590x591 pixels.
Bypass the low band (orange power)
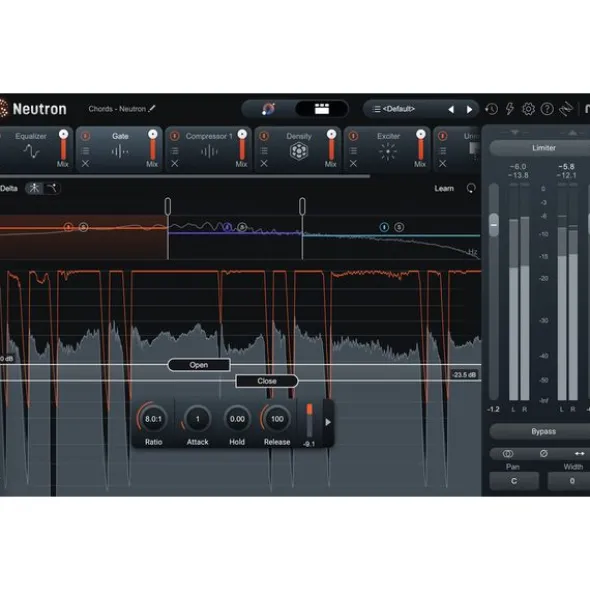(68, 227)
